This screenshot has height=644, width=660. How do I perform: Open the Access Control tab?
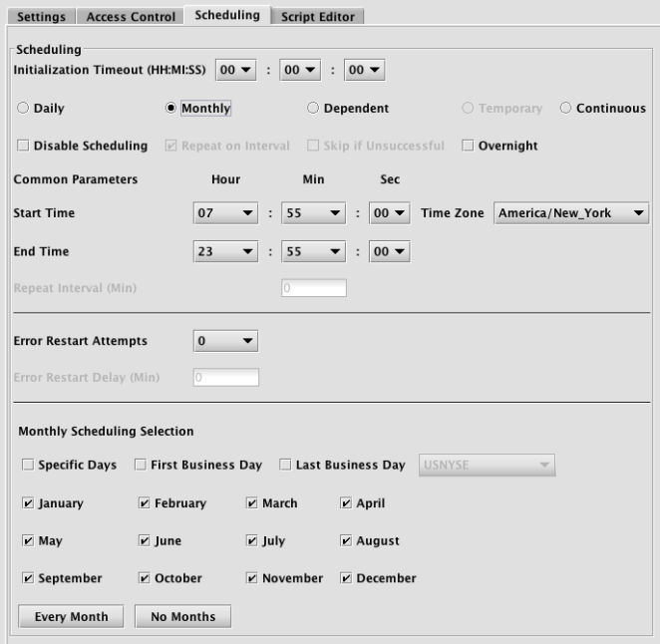pos(131,17)
